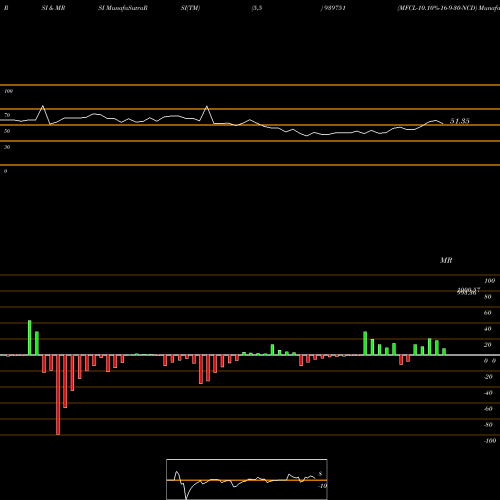The height and width of the screenshot is (500, 500).
Task: Click the tallest green histogram bar
Action: (30, 338)
